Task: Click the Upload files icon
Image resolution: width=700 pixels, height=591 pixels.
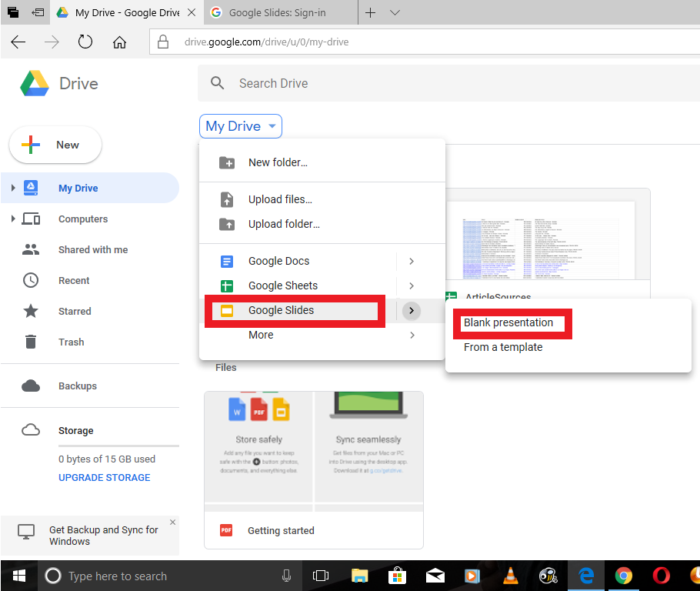Action: click(x=227, y=199)
